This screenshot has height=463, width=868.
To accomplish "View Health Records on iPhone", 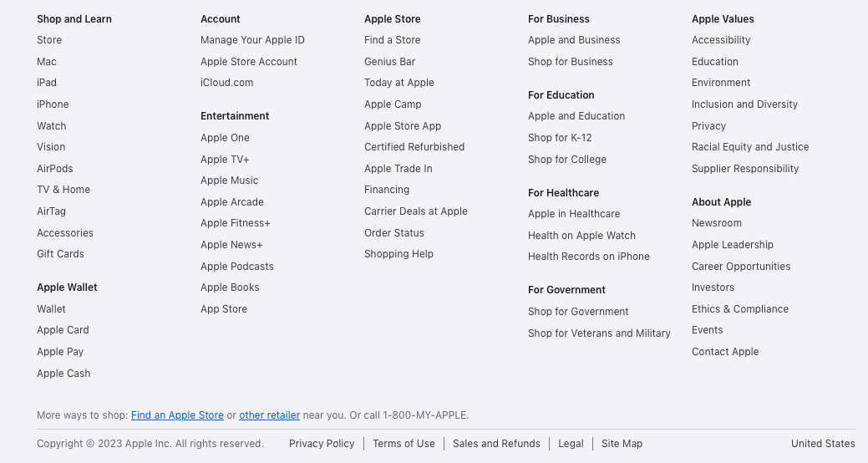I will (588, 257).
